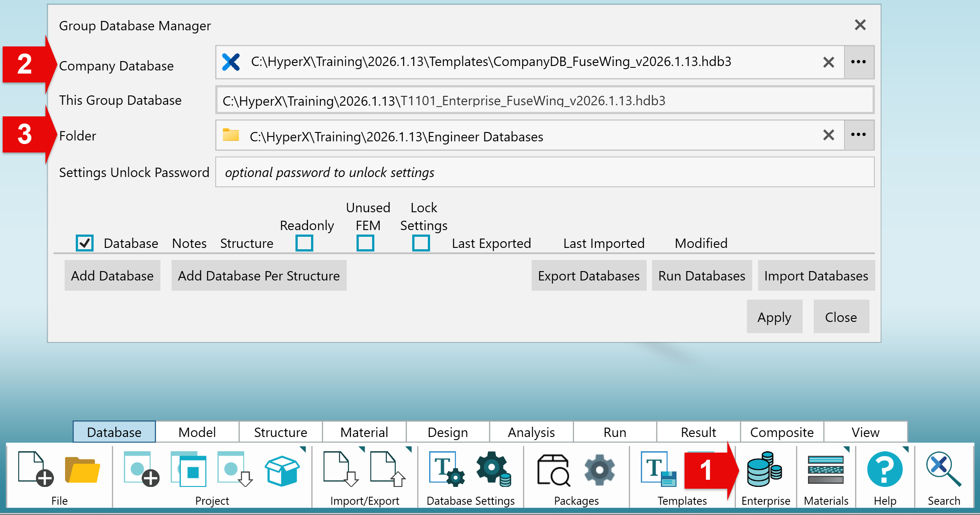
Task: Click the This Group Database path field
Action: 545,100
